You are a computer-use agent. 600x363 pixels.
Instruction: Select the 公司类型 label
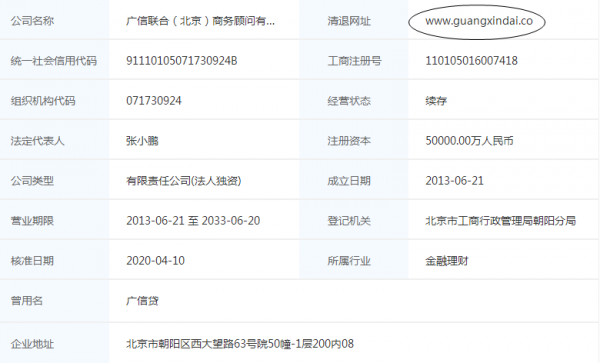point(32,181)
